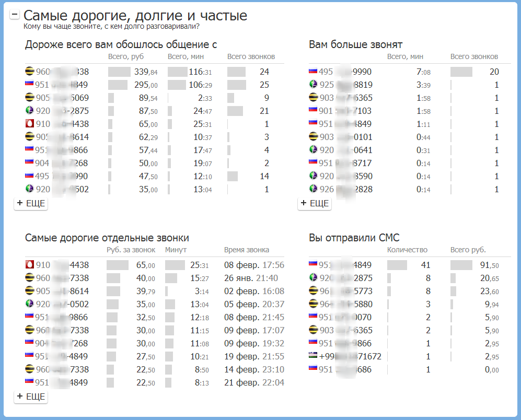Click the Megafon icon for number ending 2828
This screenshot has width=521, height=420.
[314, 189]
